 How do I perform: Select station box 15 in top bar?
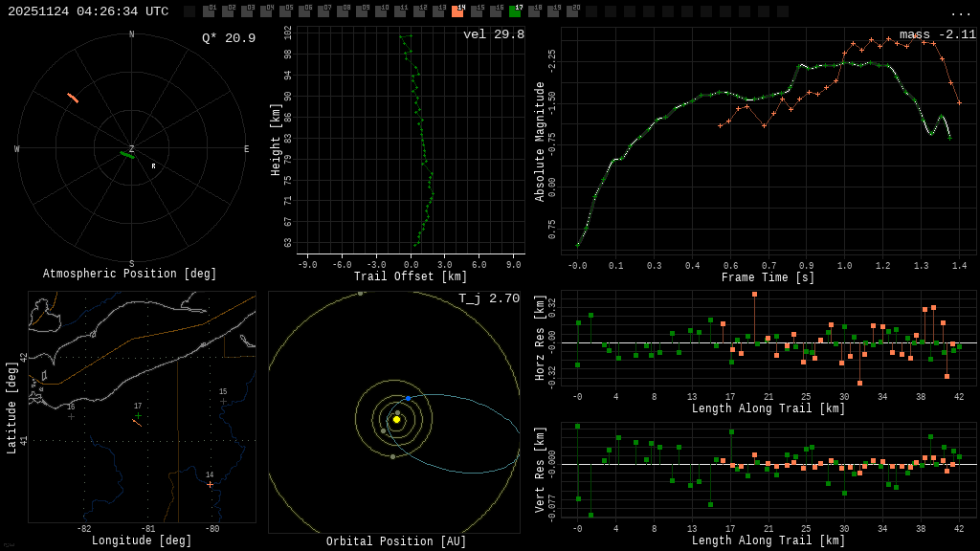(477, 11)
